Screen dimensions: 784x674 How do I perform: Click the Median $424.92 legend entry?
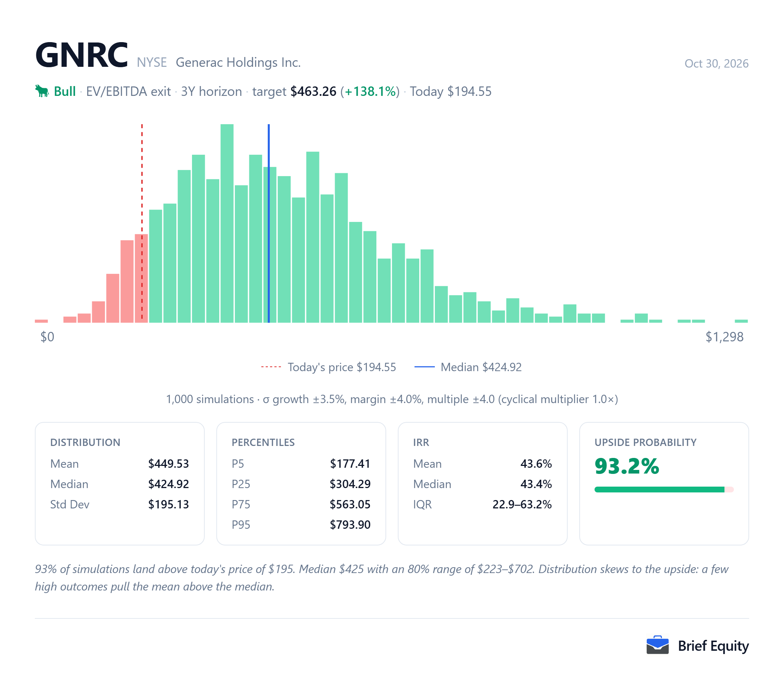(x=468, y=367)
